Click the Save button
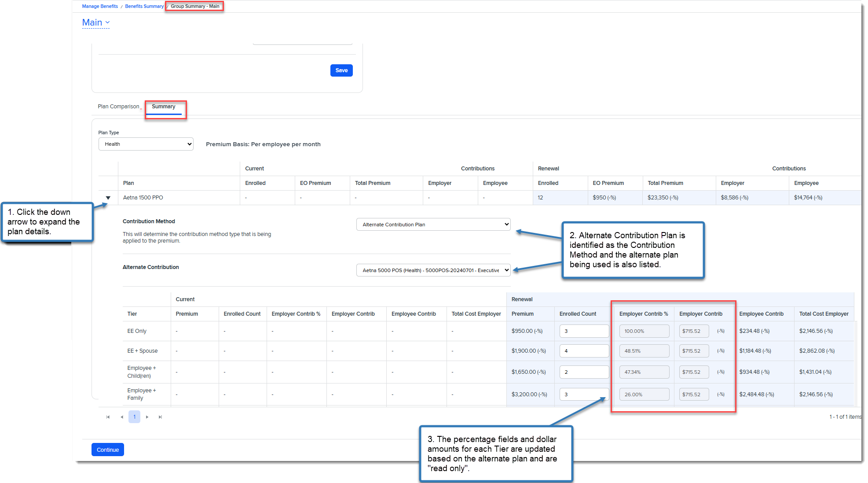868x483 pixels. [x=341, y=70]
